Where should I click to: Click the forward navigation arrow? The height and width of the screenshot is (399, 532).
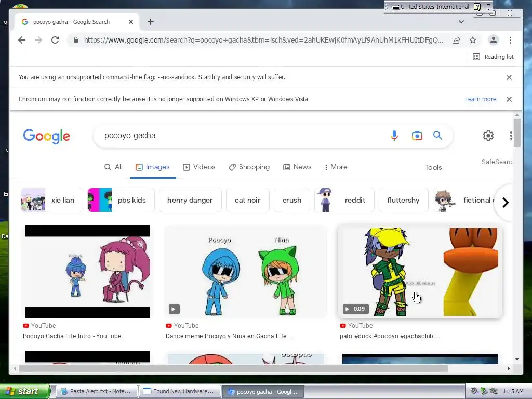[38, 40]
